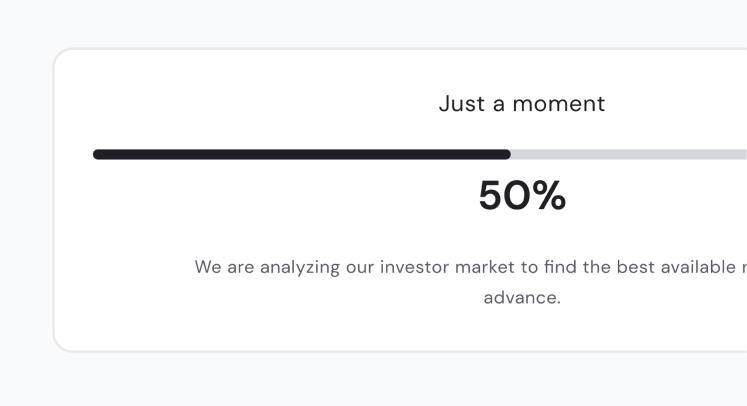
Task: Click the word "analyzing" in the description
Action: tap(300, 267)
